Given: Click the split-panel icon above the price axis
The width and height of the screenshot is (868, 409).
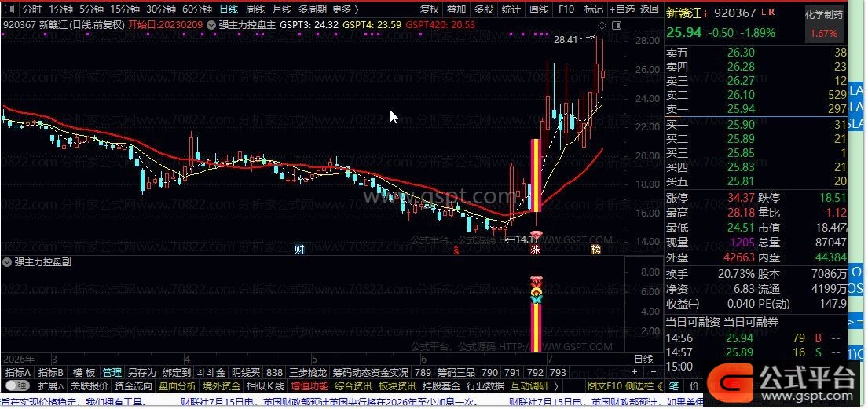Looking at the screenshot, I should point(616,25).
